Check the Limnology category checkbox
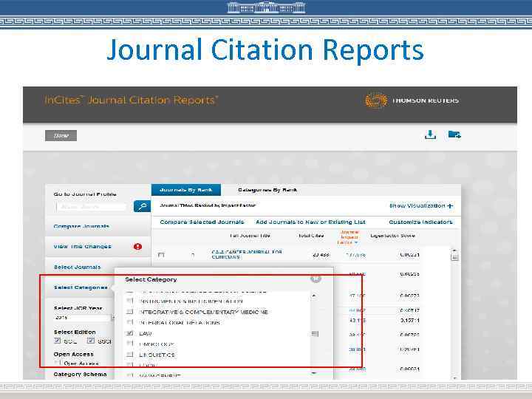The width and height of the screenshot is (532, 399). pyautogui.click(x=129, y=344)
